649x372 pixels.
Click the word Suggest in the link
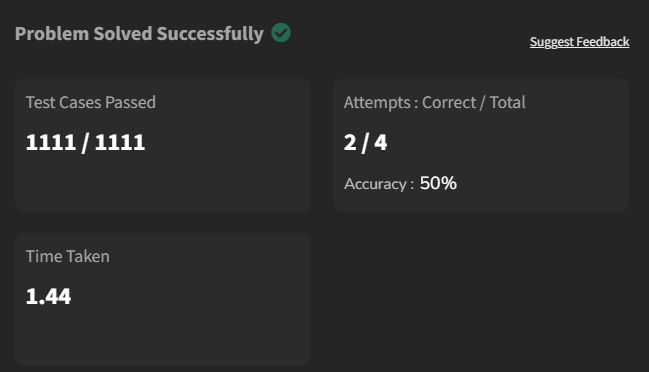click(552, 42)
